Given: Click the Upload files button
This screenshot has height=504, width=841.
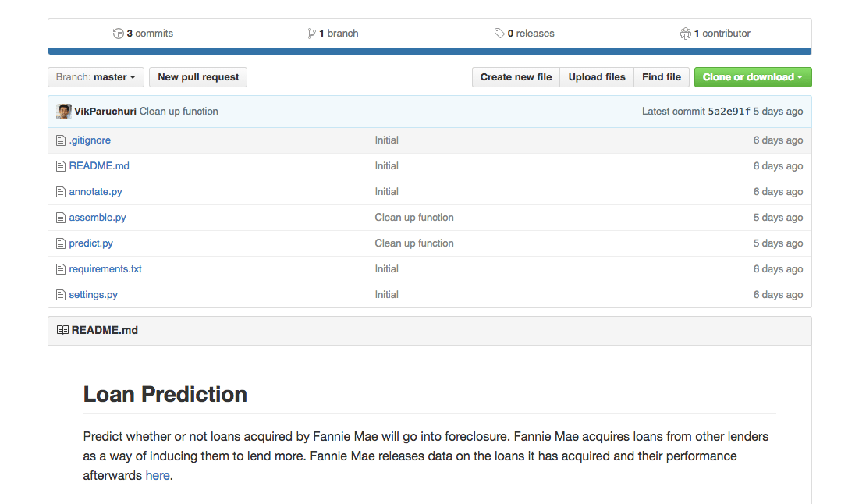Looking at the screenshot, I should 597,77.
